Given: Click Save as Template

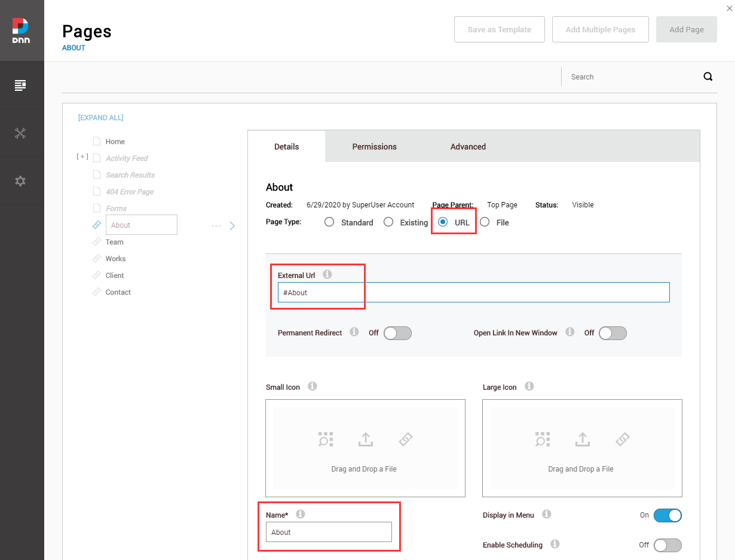Looking at the screenshot, I should (x=499, y=29).
